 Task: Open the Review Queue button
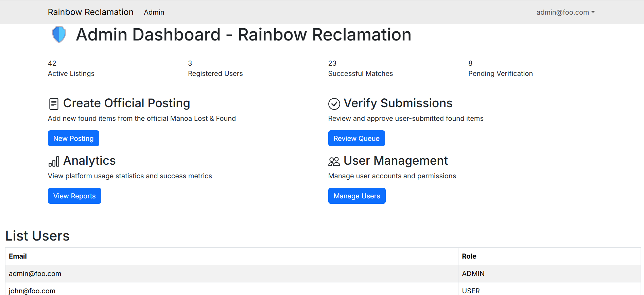pyautogui.click(x=356, y=138)
